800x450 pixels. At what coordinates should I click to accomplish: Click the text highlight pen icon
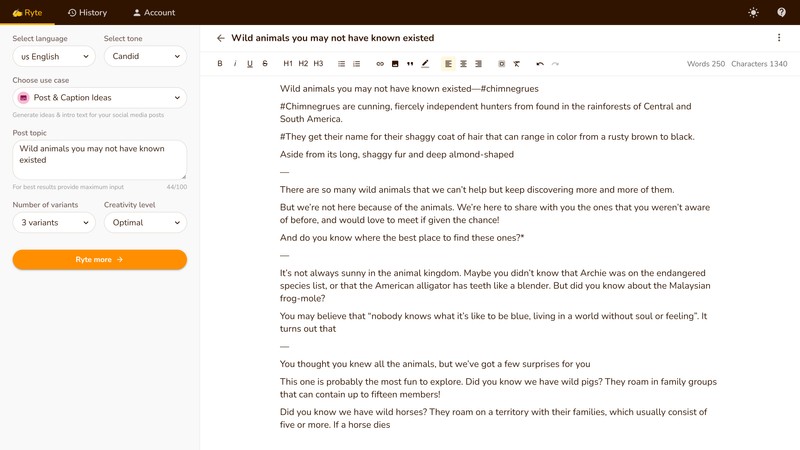[425, 64]
